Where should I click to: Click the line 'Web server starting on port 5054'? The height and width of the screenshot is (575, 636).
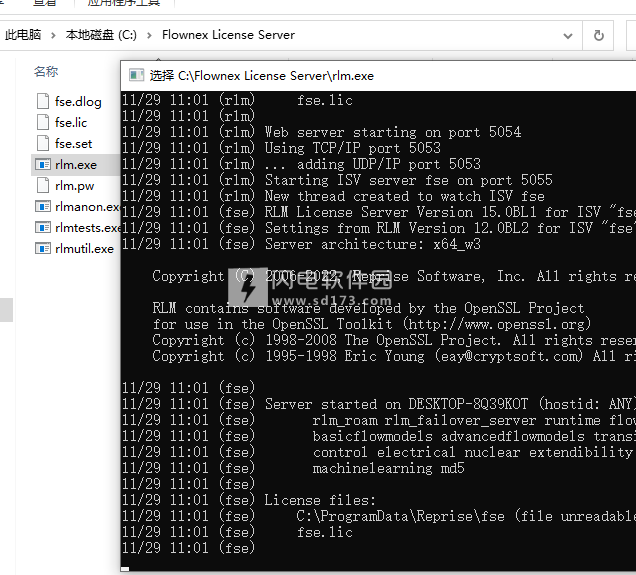coord(393,132)
